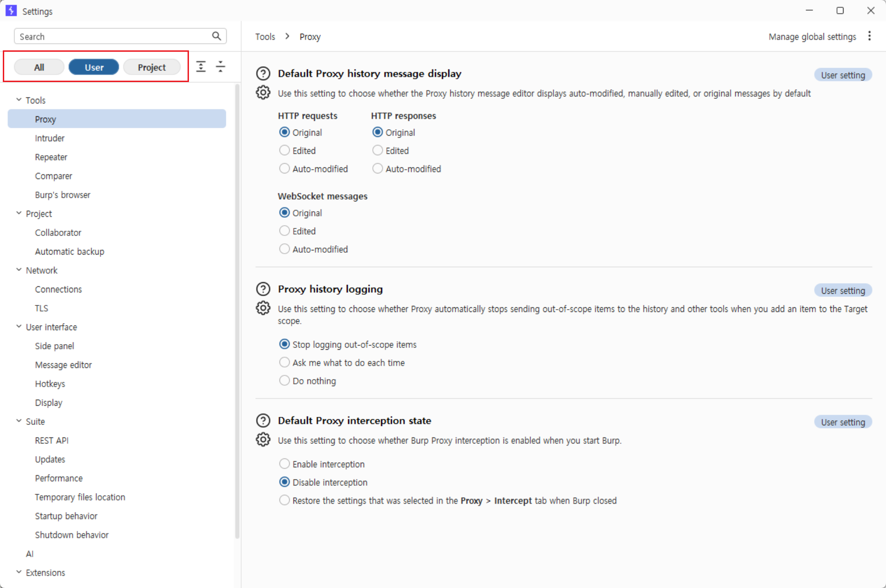This screenshot has width=886, height=588.
Task: Click the expand all sections icon
Action: tap(201, 67)
